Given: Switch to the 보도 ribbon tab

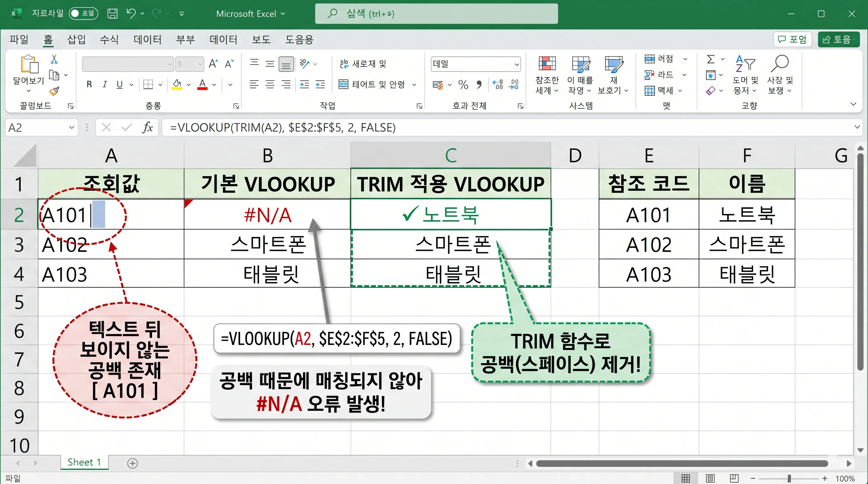Looking at the screenshot, I should (x=261, y=39).
